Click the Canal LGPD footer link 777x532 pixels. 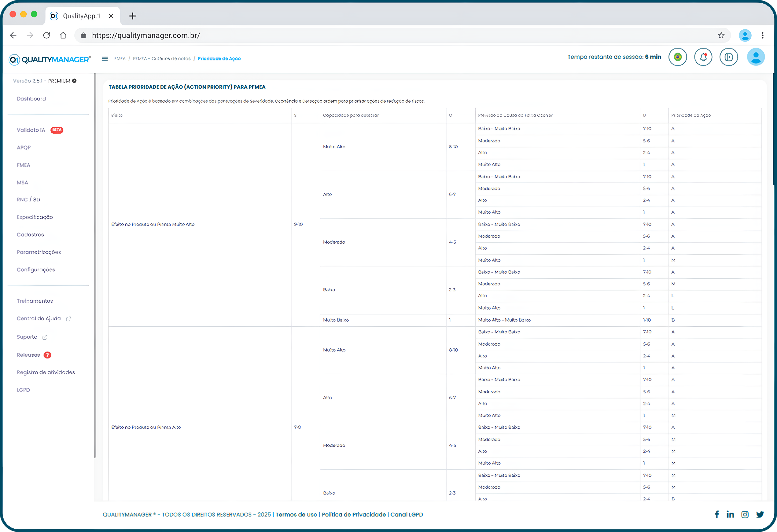pyautogui.click(x=407, y=515)
